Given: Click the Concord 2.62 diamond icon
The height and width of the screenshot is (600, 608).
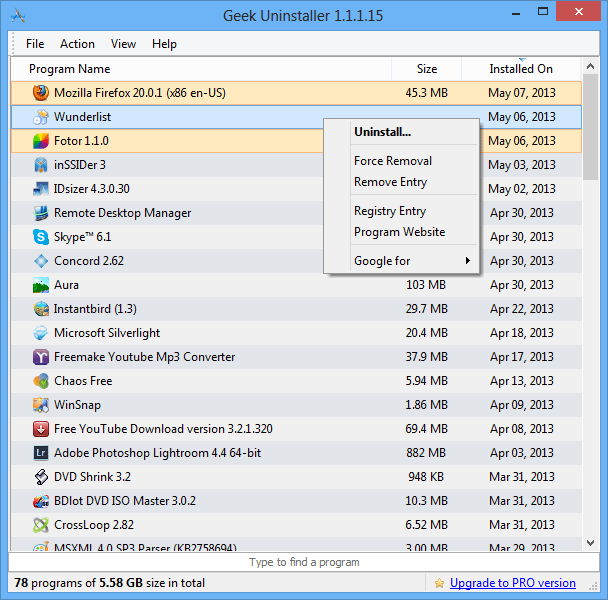Looking at the screenshot, I should (41, 261).
